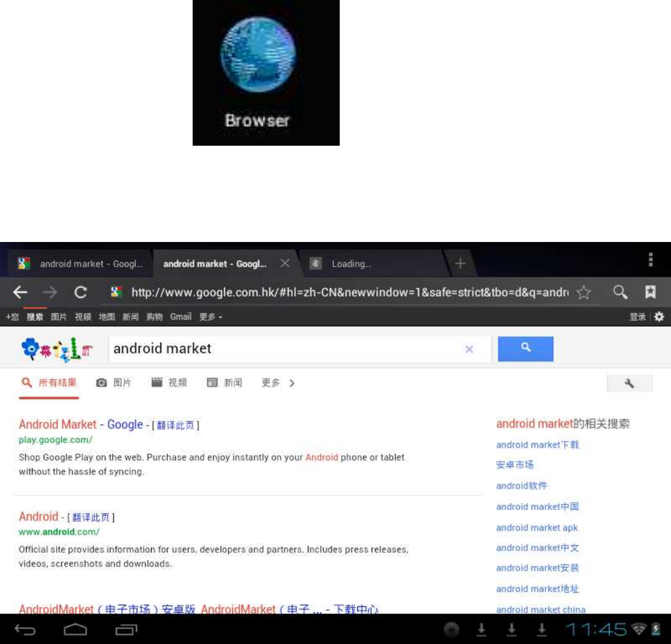Tap Android system home button
The image size is (671, 644).
tap(75, 630)
